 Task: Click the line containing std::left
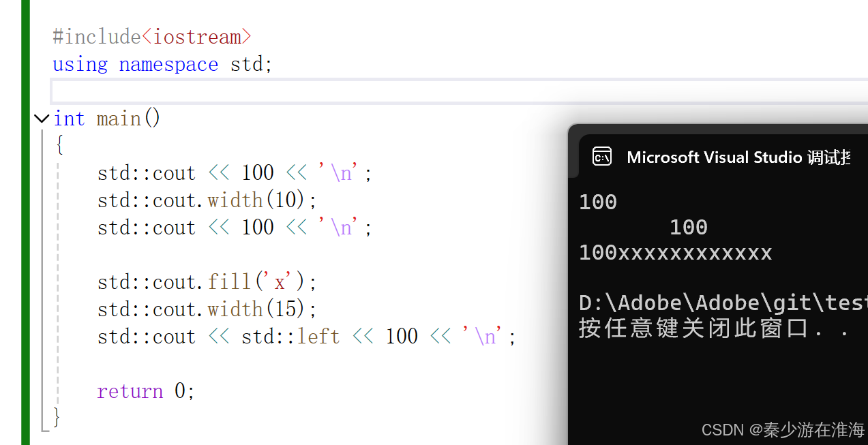coord(307,337)
